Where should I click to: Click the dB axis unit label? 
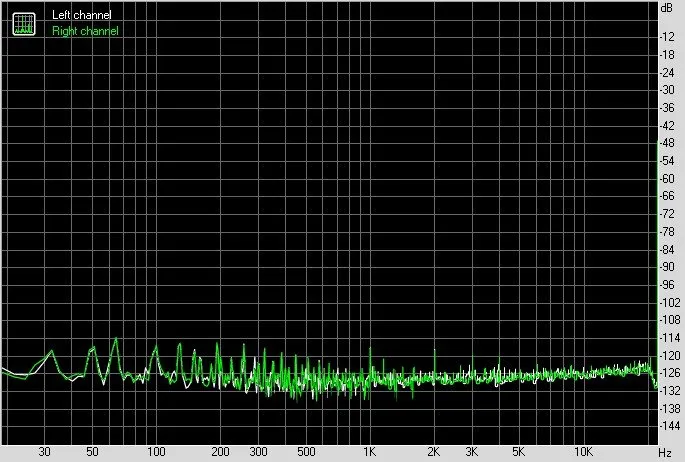point(667,7)
